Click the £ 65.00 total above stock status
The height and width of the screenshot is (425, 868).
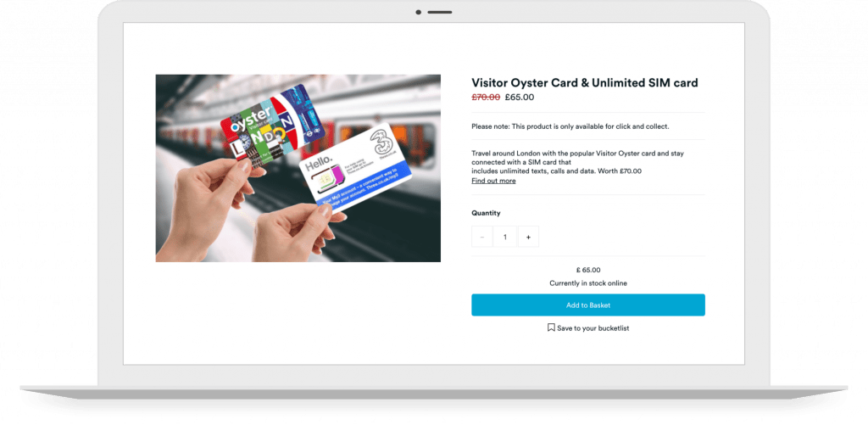pyautogui.click(x=588, y=270)
